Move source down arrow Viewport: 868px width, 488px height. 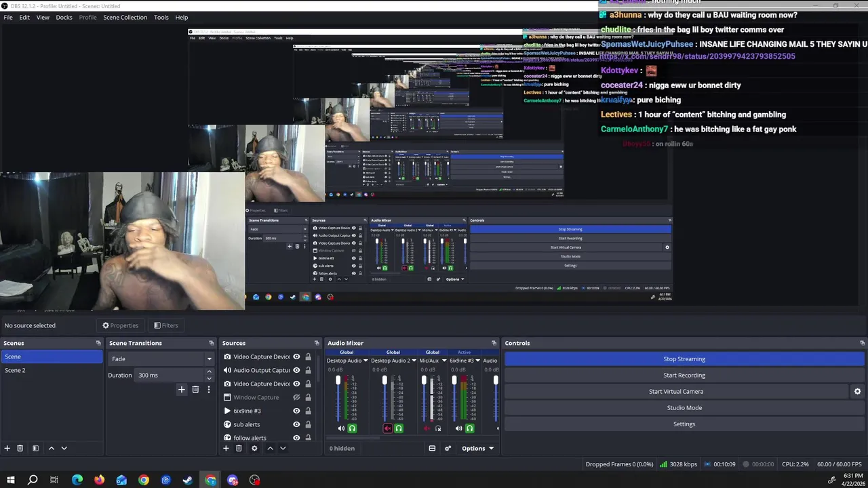click(283, 448)
